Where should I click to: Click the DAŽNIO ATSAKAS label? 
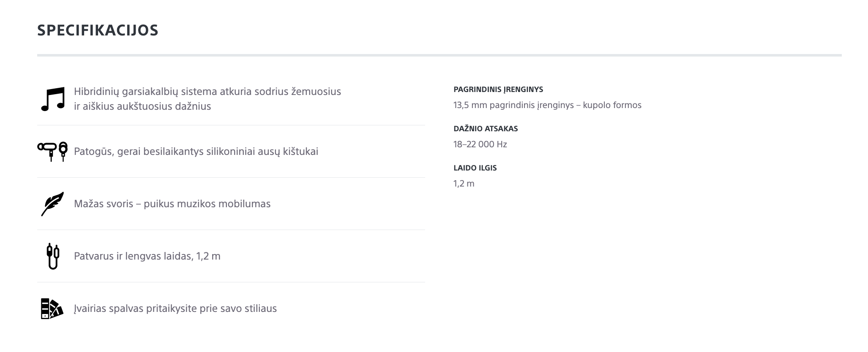pos(486,129)
